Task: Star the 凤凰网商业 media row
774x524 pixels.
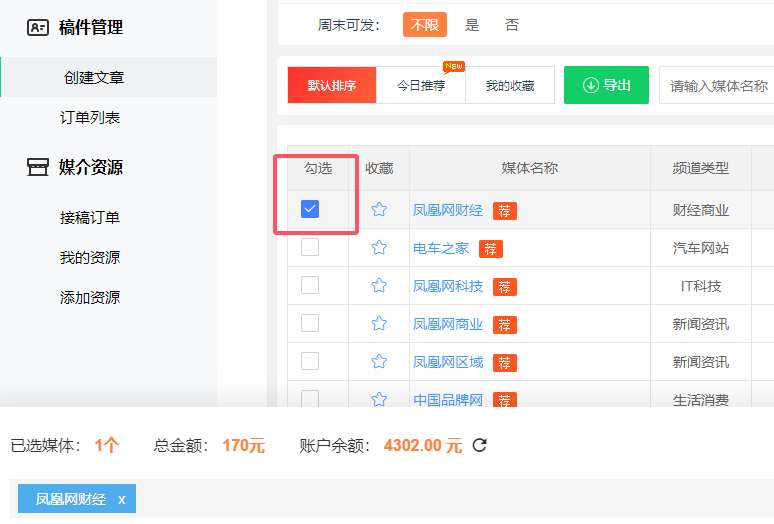Action: pos(379,324)
